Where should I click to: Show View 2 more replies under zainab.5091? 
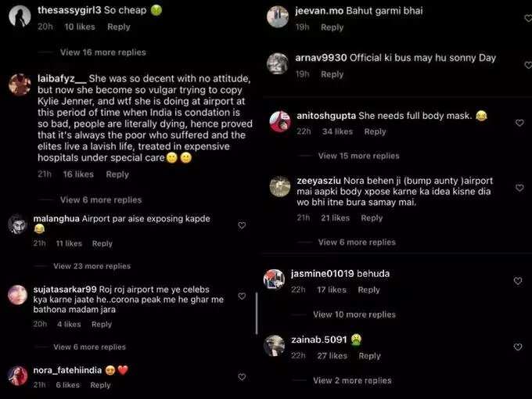(352, 380)
